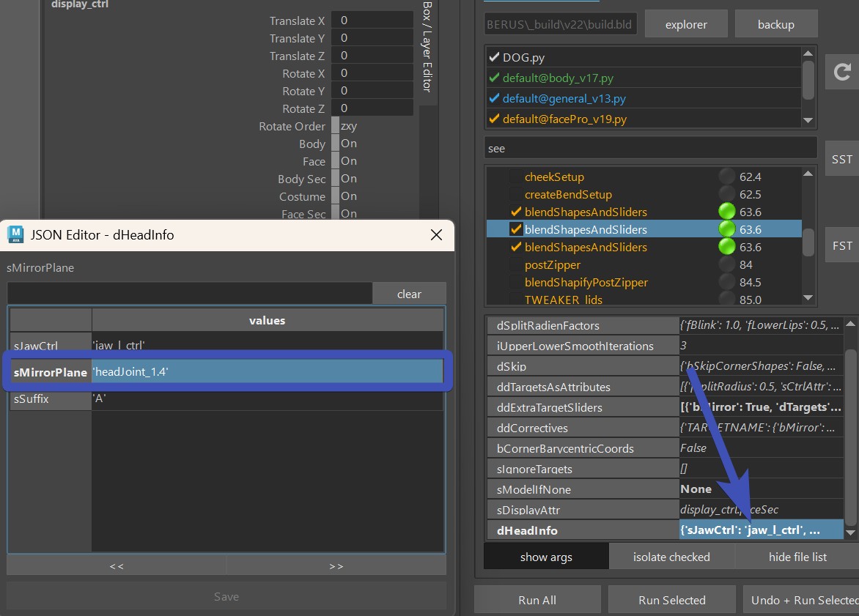This screenshot has width=859, height=616.
Task: Click the orange checkmark beside default@facePro_v19.py
Action: click(x=494, y=119)
